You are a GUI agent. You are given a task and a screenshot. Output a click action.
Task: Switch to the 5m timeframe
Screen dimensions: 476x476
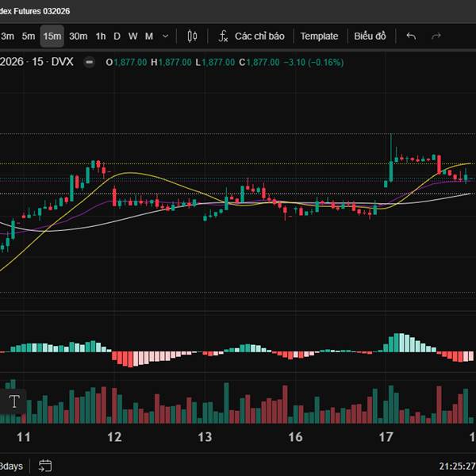pyautogui.click(x=29, y=36)
